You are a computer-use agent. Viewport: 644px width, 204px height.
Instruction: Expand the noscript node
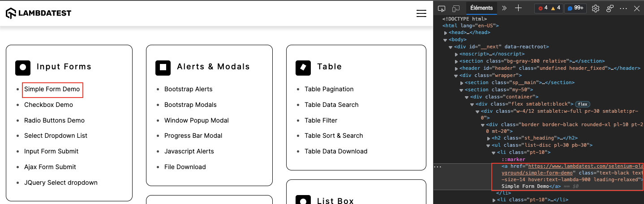(456, 54)
